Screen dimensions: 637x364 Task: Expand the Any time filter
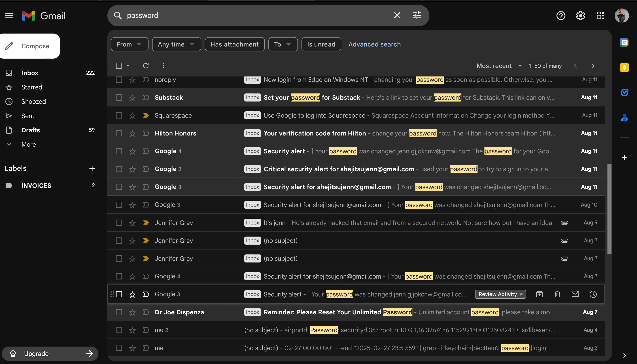click(176, 44)
